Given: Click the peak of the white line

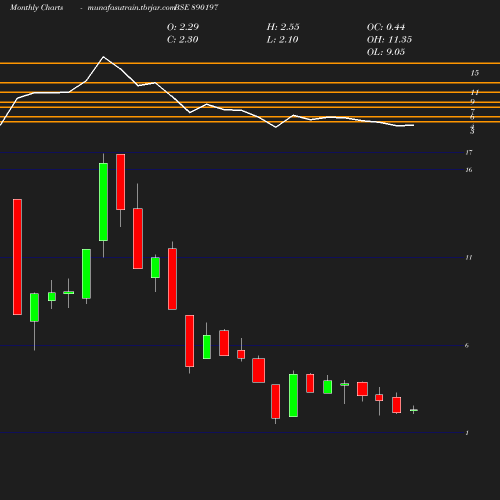Looking at the screenshot, I should click(103, 57).
